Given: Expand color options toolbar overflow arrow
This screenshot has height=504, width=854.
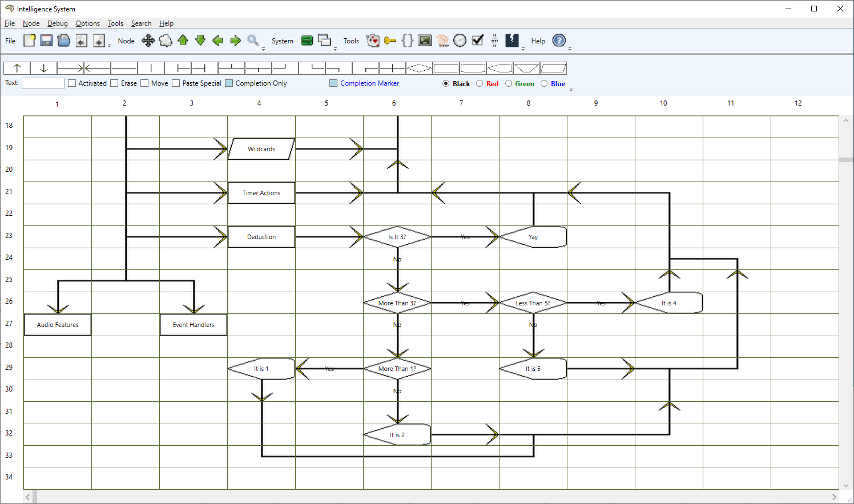Looking at the screenshot, I should coord(571,90).
